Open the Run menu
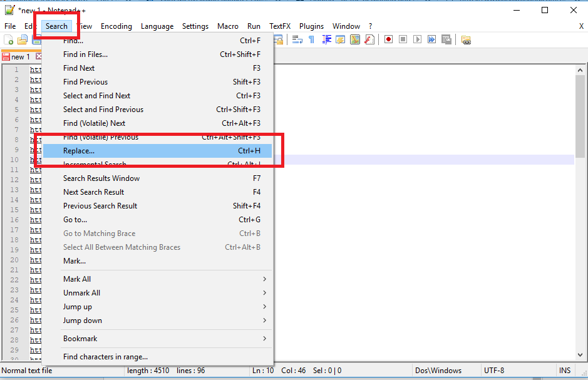The width and height of the screenshot is (588, 380). click(254, 26)
